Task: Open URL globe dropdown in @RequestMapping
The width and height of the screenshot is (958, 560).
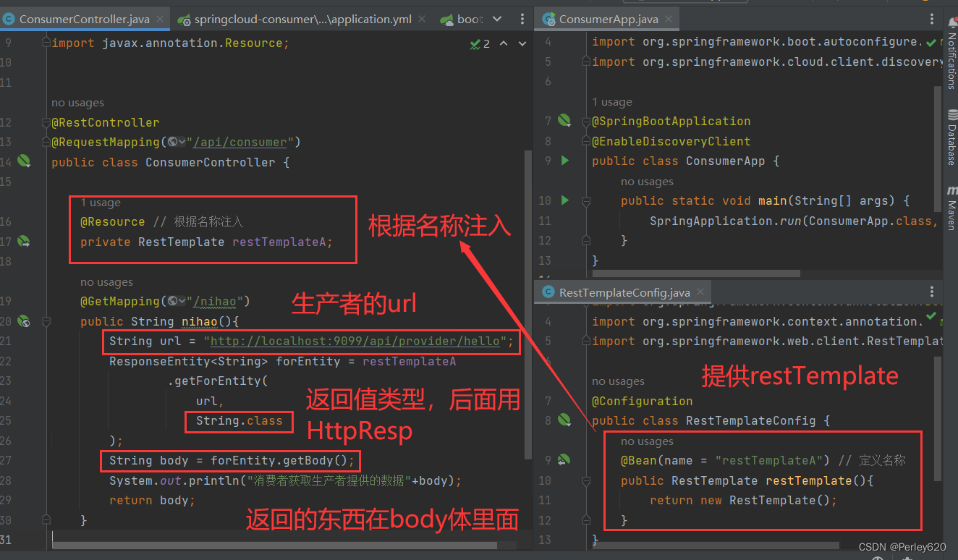Action: (x=175, y=142)
